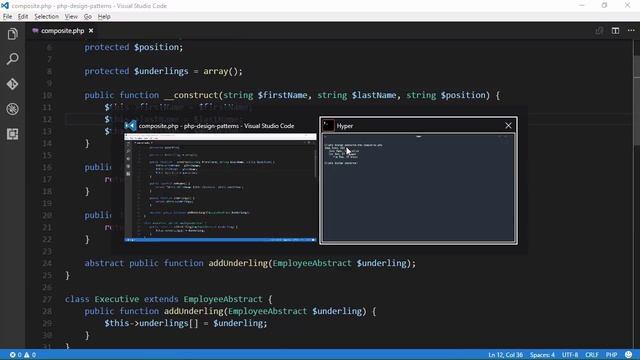Image resolution: width=640 pixels, height=360 pixels.
Task: Open the Edit menu
Action: pyautogui.click(x=23, y=17)
